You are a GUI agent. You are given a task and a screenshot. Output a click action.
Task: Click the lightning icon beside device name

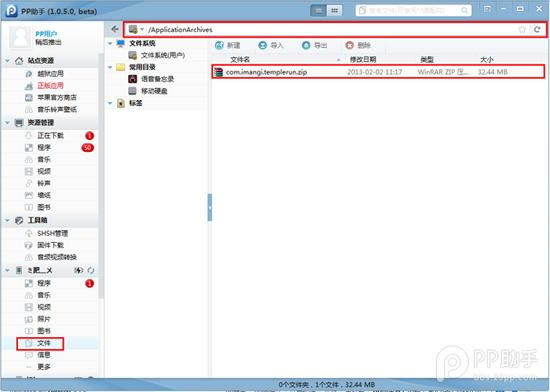(78, 270)
